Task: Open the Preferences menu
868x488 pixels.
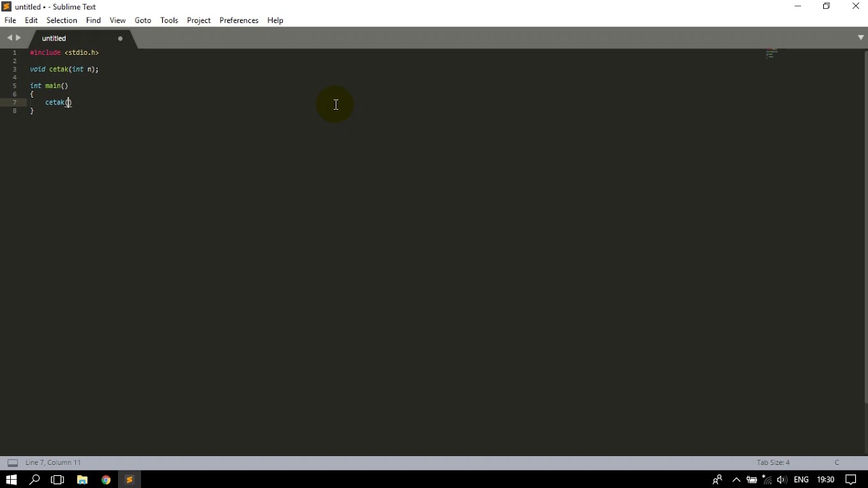Action: tap(239, 20)
